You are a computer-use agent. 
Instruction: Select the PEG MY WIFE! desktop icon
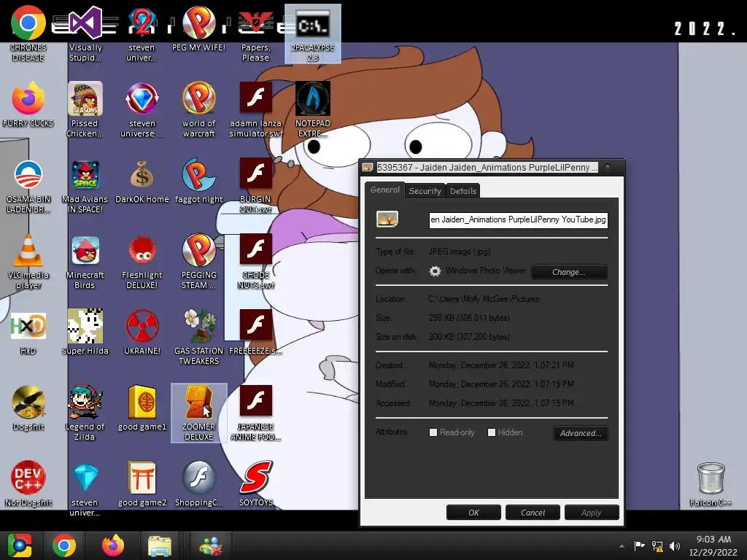point(198,28)
